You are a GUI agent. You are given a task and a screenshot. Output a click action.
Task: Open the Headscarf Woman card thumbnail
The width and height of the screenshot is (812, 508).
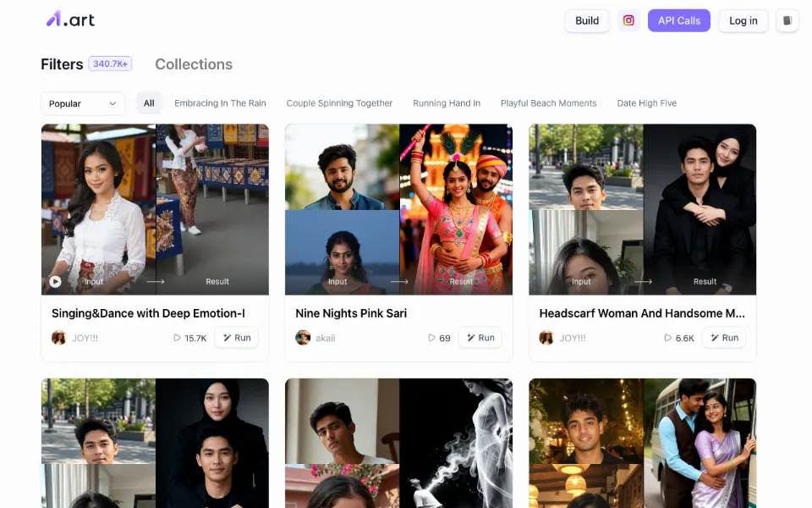coord(642,209)
